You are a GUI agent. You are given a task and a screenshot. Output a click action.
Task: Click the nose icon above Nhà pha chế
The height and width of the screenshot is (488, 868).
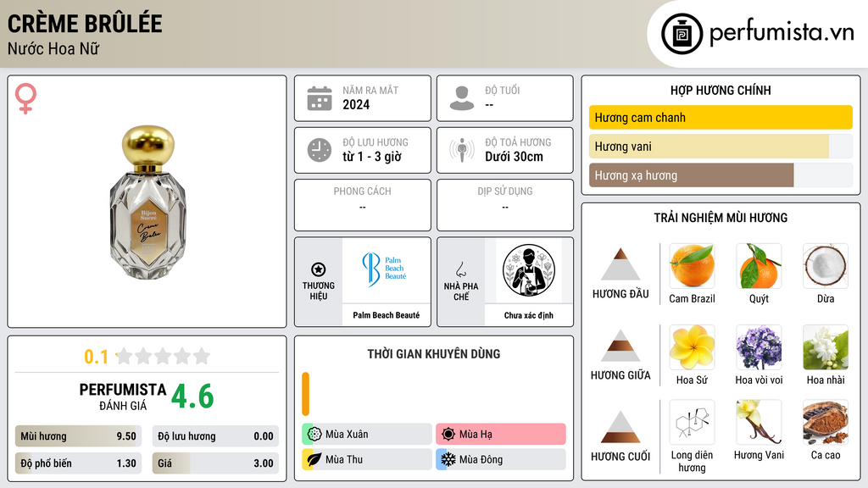(460, 269)
